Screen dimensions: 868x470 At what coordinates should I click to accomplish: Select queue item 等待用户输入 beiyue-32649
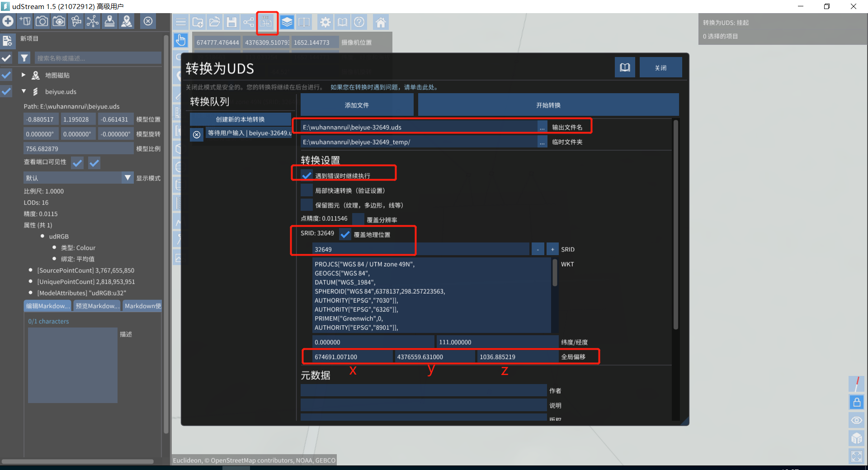click(x=250, y=133)
